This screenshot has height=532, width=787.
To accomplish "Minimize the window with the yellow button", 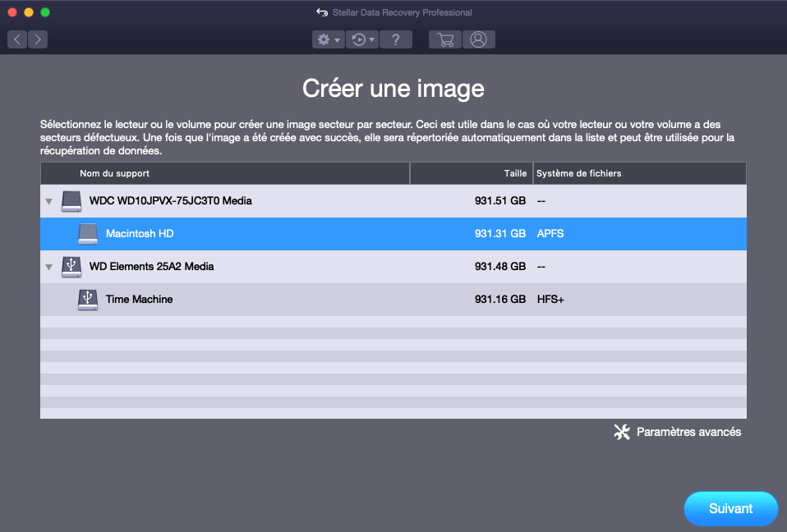I will tap(29, 12).
